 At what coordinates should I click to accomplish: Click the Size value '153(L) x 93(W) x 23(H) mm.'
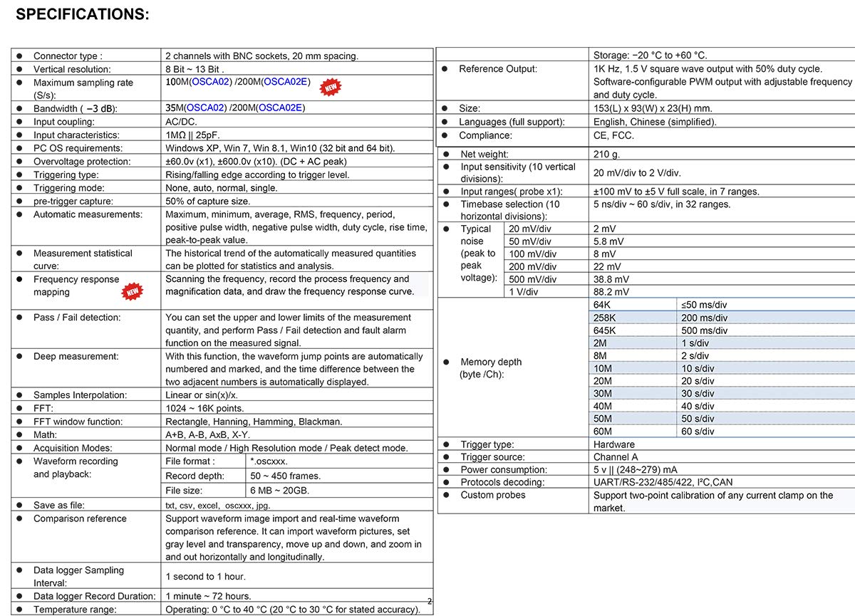coord(653,108)
